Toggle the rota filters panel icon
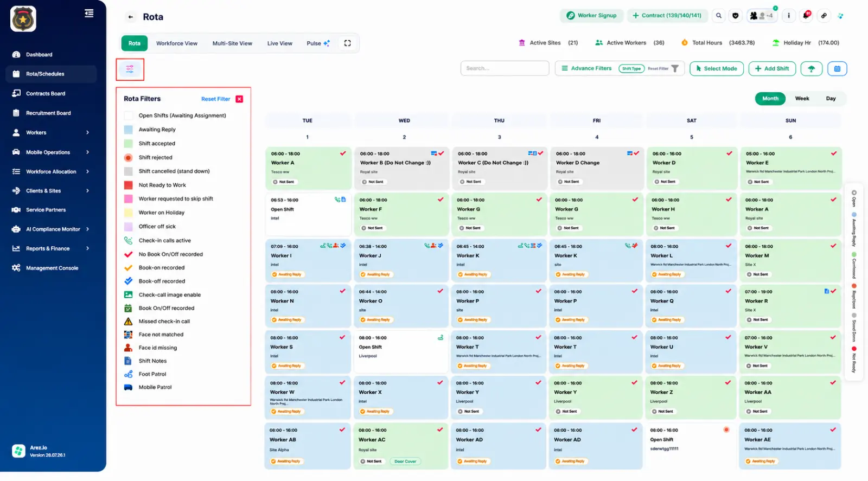Screen dimensions: 868x481 130,69
